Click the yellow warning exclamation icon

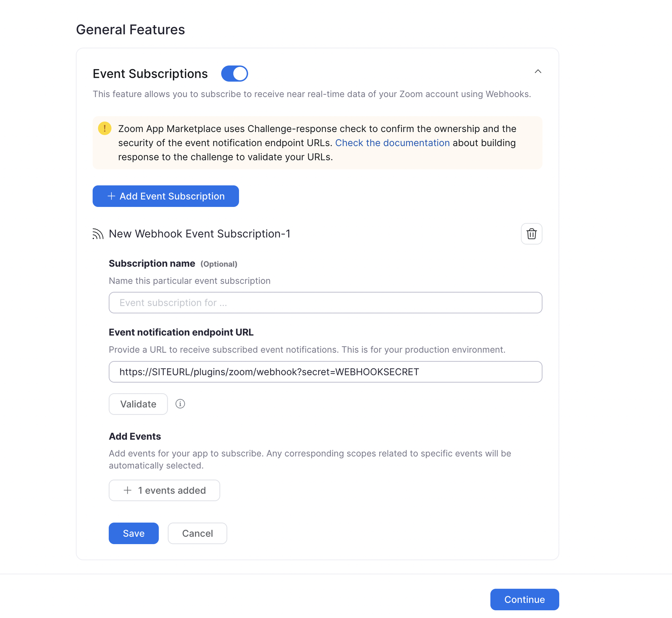click(x=105, y=129)
